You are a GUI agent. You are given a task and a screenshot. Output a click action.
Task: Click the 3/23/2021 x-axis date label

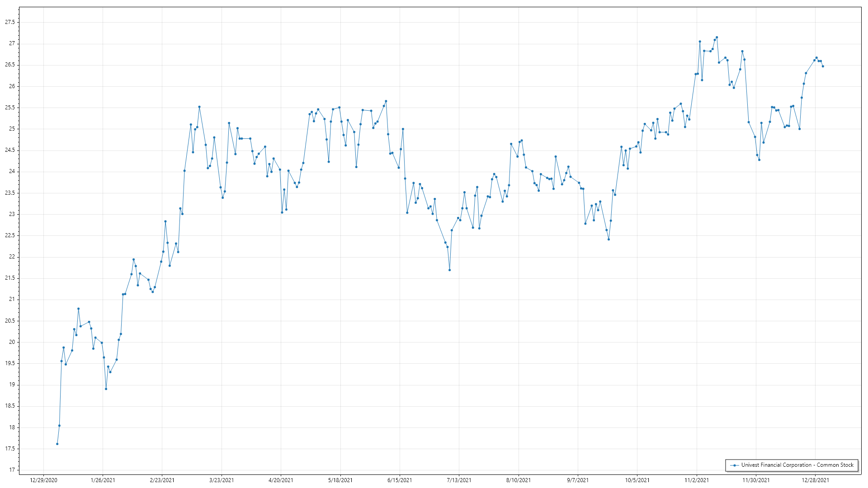[x=222, y=480]
